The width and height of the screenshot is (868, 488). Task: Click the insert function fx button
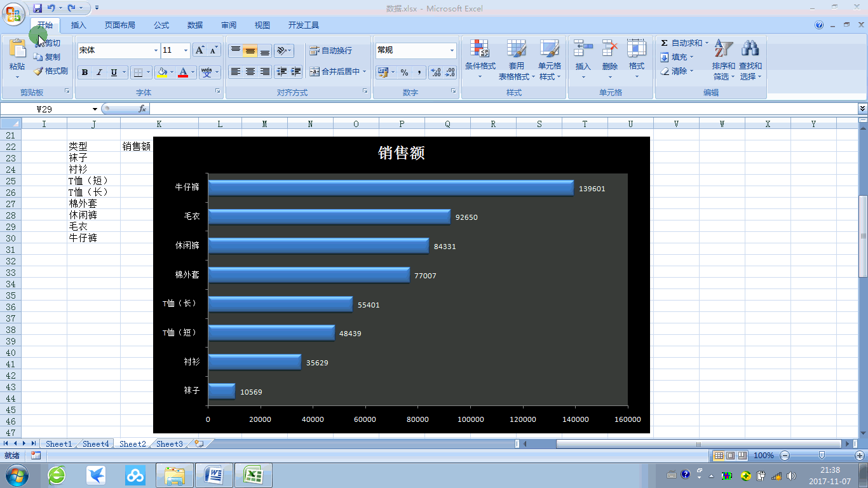[142, 109]
